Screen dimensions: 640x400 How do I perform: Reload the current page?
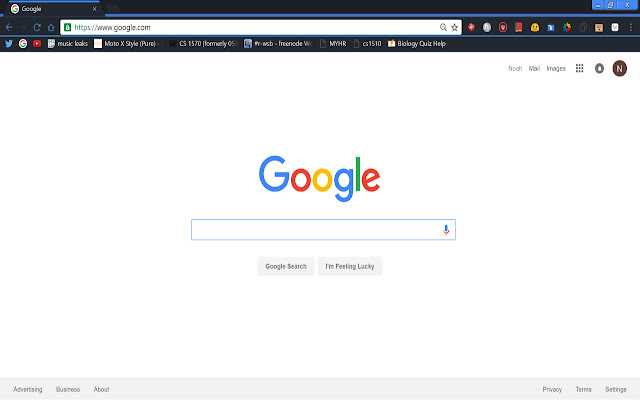coord(37,27)
